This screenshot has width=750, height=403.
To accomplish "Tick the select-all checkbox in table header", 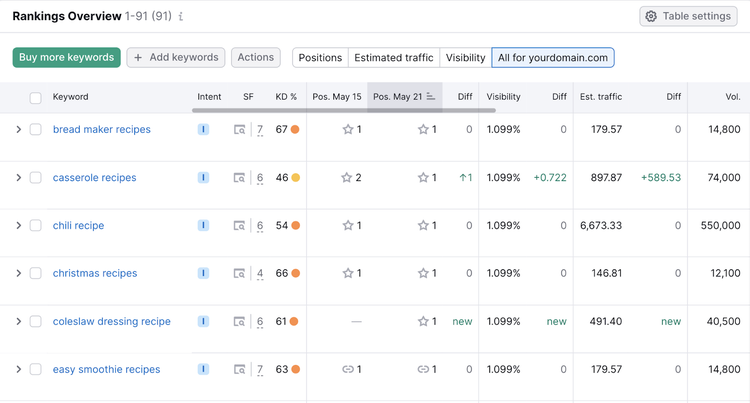I will point(35,98).
